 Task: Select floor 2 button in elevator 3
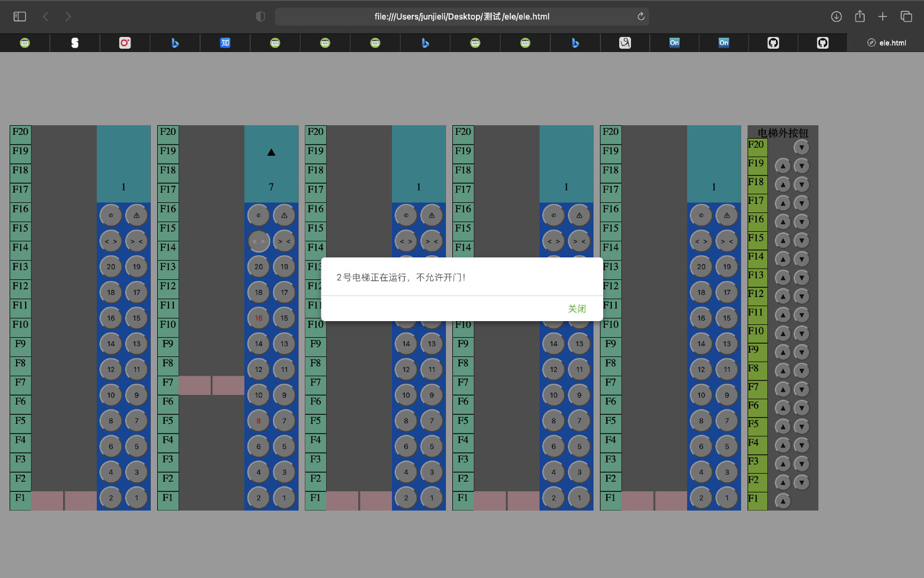pyautogui.click(x=406, y=498)
